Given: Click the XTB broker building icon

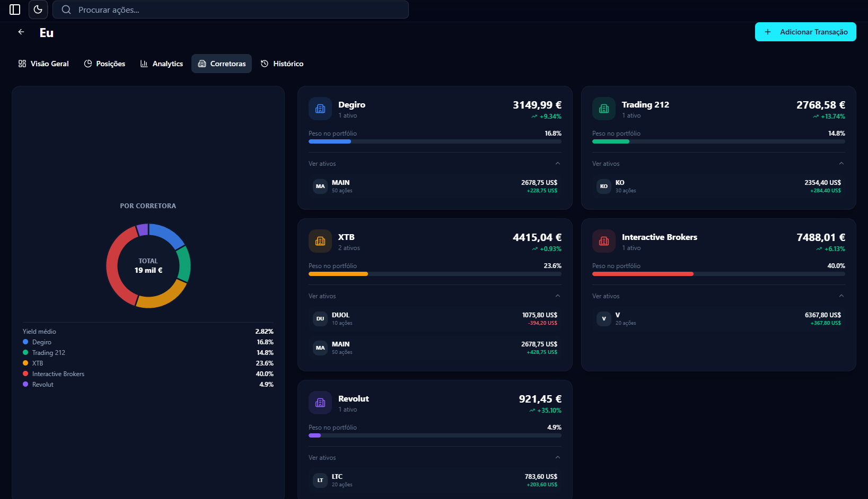Looking at the screenshot, I should click(320, 241).
